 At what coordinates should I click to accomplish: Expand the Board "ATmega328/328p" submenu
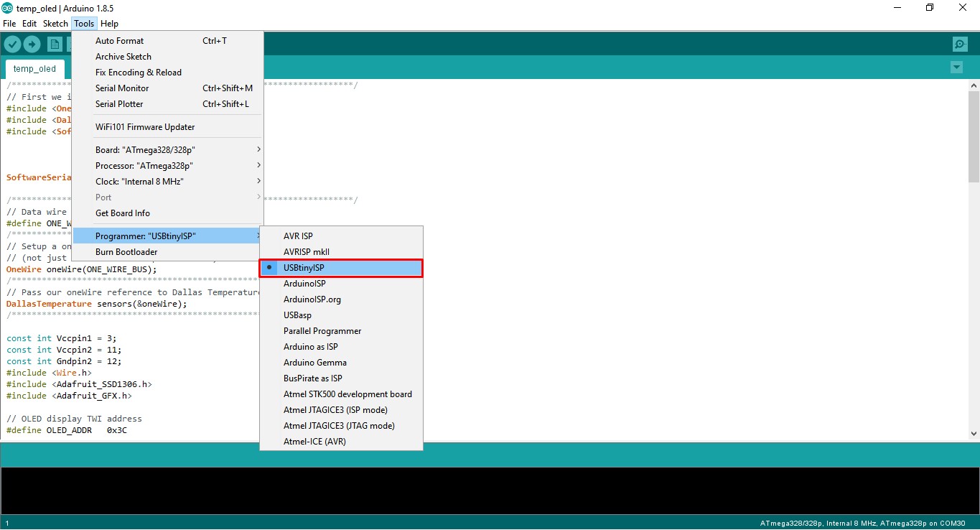click(167, 150)
